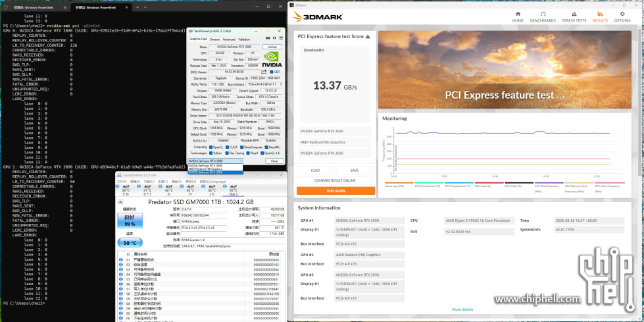This screenshot has height=322, width=644.
Task: Expand GPU selector dropdown in GPU-Z
Action: tap(240, 161)
